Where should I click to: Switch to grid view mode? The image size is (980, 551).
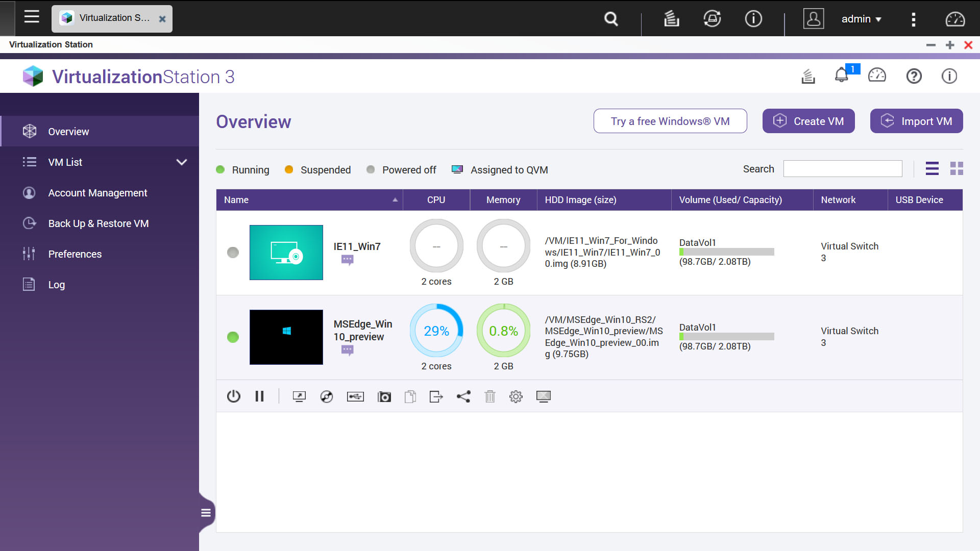(x=957, y=168)
